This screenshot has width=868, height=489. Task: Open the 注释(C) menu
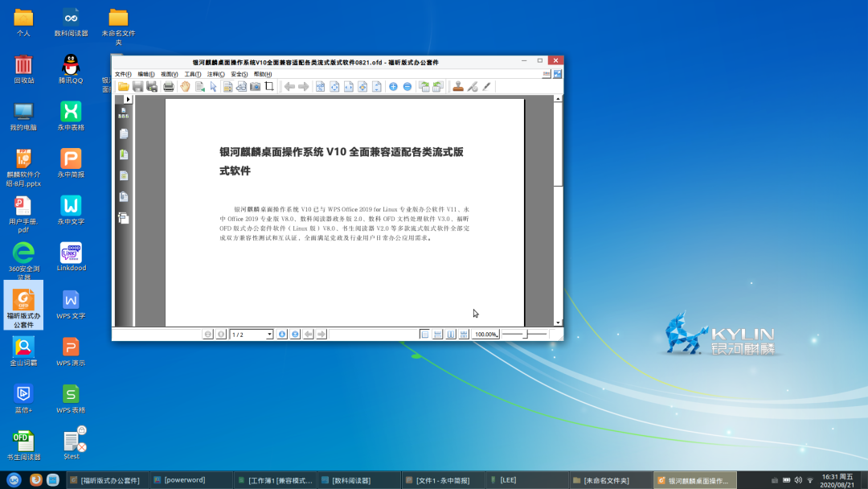(x=216, y=74)
